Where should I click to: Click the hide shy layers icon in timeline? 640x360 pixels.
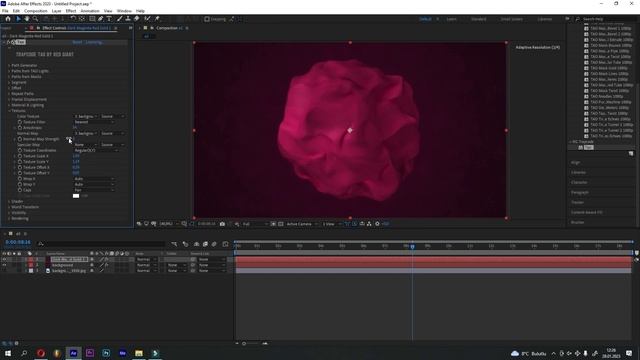tap(196, 244)
